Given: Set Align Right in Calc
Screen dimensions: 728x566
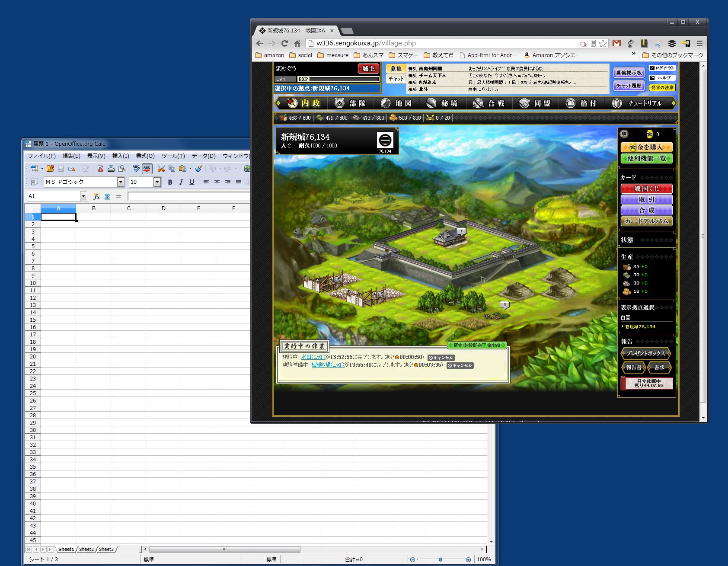Looking at the screenshot, I should click(x=228, y=182).
